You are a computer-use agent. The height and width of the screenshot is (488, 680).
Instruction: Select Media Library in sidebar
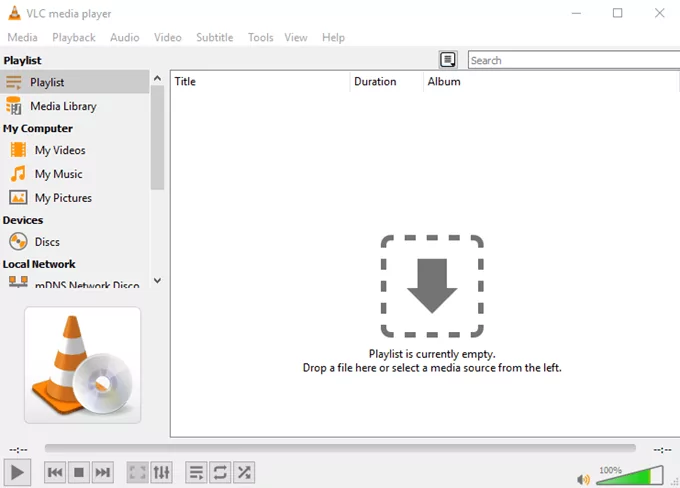coord(63,106)
